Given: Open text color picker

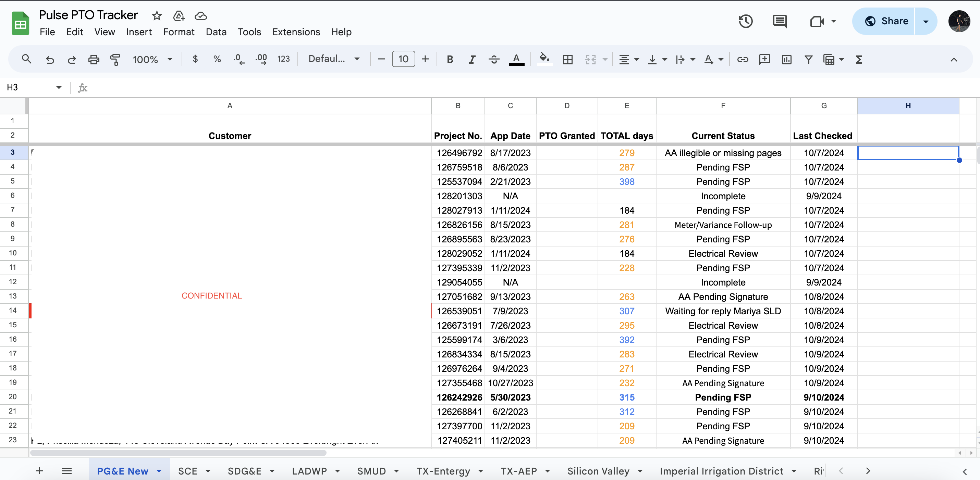Looking at the screenshot, I should [516, 59].
